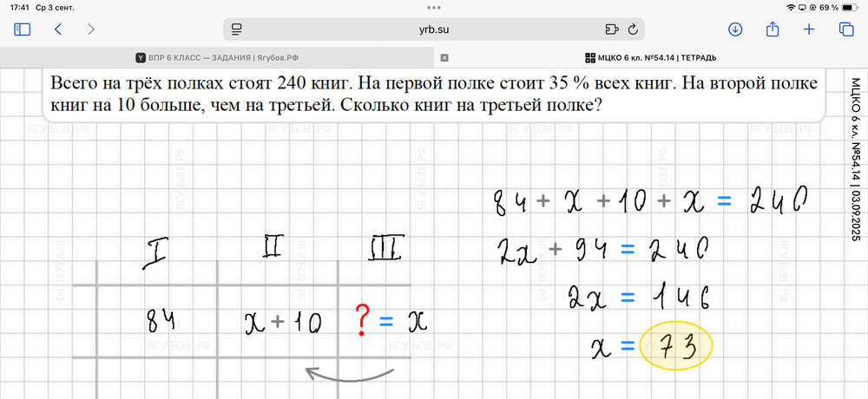Close the МЦКО 6 кл. tab
Viewport: 868px width, 399px height.
pos(444,58)
